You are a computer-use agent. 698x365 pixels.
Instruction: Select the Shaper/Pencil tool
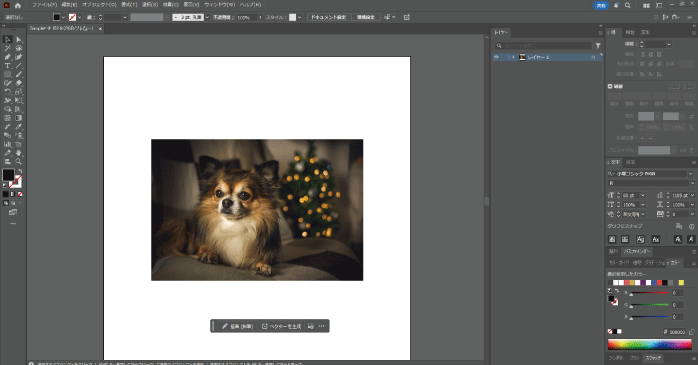(x=8, y=83)
